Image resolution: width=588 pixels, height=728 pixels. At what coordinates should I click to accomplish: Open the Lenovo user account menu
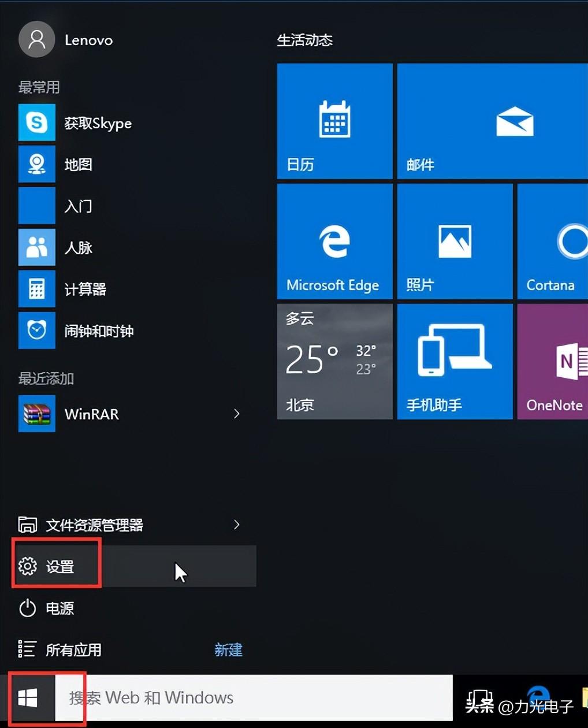point(65,39)
